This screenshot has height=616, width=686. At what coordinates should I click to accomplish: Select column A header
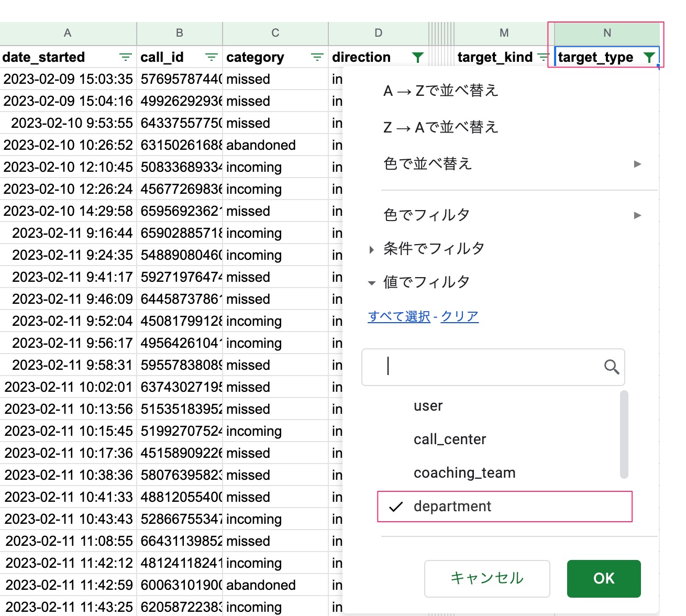[68, 33]
